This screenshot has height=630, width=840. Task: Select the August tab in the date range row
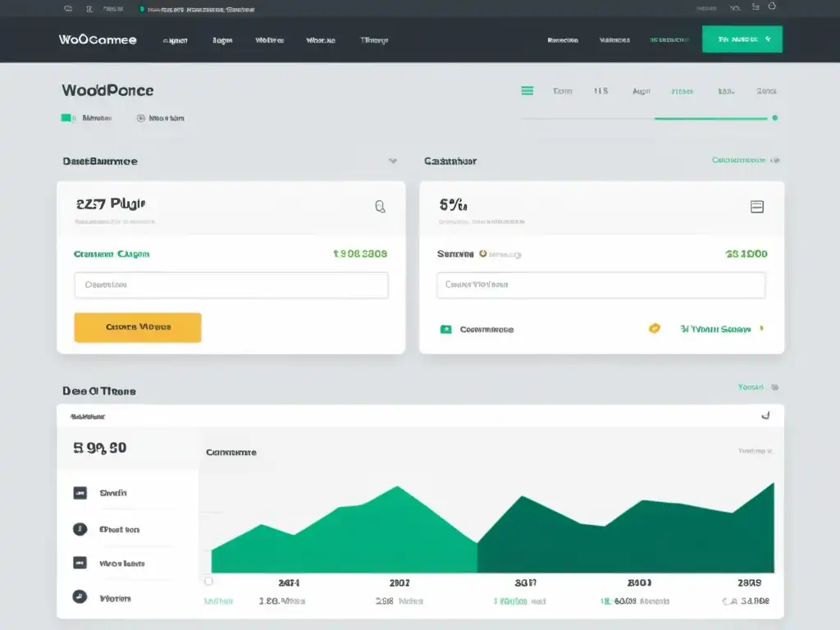click(x=642, y=91)
